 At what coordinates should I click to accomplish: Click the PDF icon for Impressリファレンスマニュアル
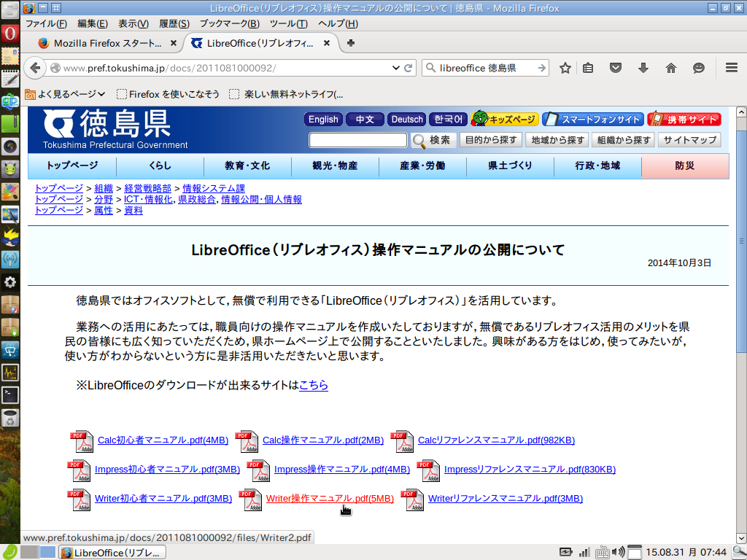pos(429,470)
